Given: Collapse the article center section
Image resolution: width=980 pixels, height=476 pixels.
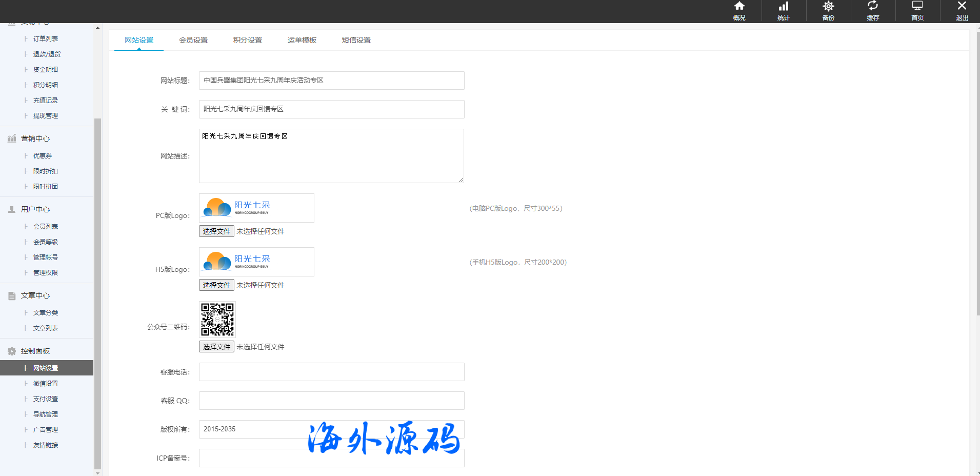Looking at the screenshot, I should (35, 295).
